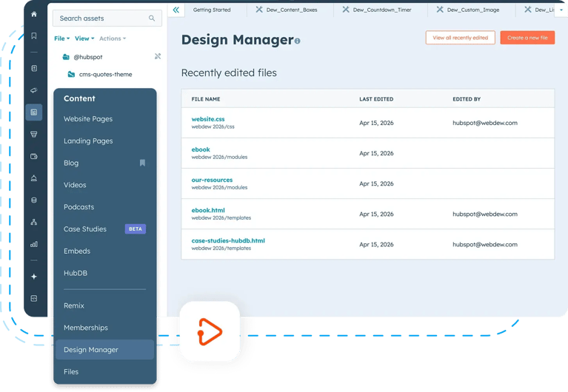Open Reporting bar chart icon

(x=34, y=244)
